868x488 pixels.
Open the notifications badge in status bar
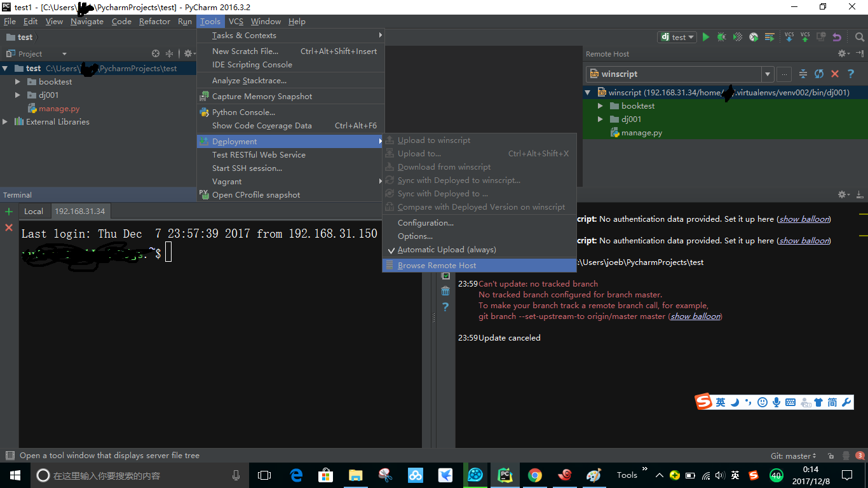pos(860,456)
